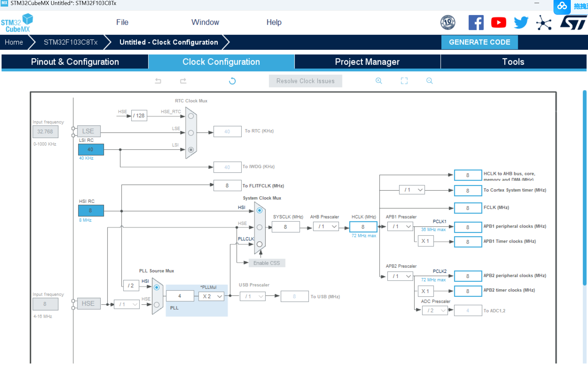Image resolution: width=588 pixels, height=366 pixels.
Task: Select HSE in the PLL Source Mux
Action: pyautogui.click(x=157, y=305)
